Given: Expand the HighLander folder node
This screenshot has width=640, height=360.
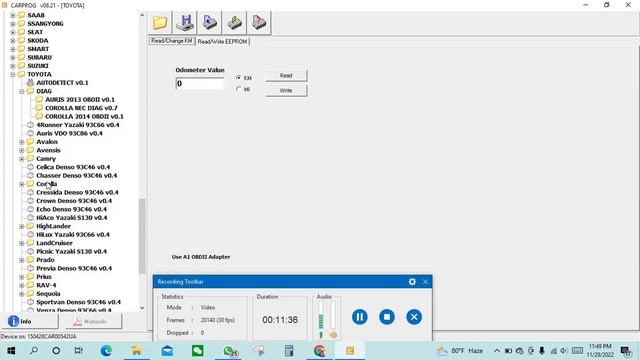Looking at the screenshot, I should 22,226.
